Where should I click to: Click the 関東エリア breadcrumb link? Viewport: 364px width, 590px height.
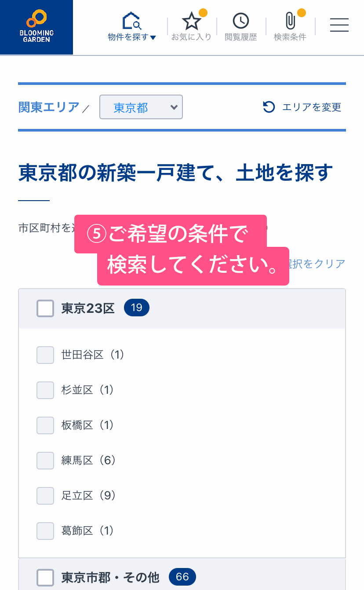click(49, 107)
